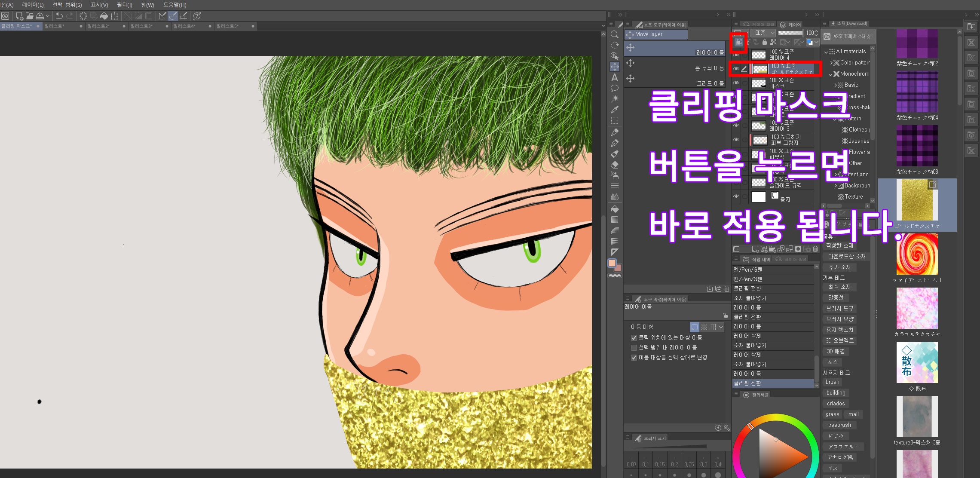Hide the 레이어 4 layer
Screen dimensions: 980x478
click(x=736, y=55)
